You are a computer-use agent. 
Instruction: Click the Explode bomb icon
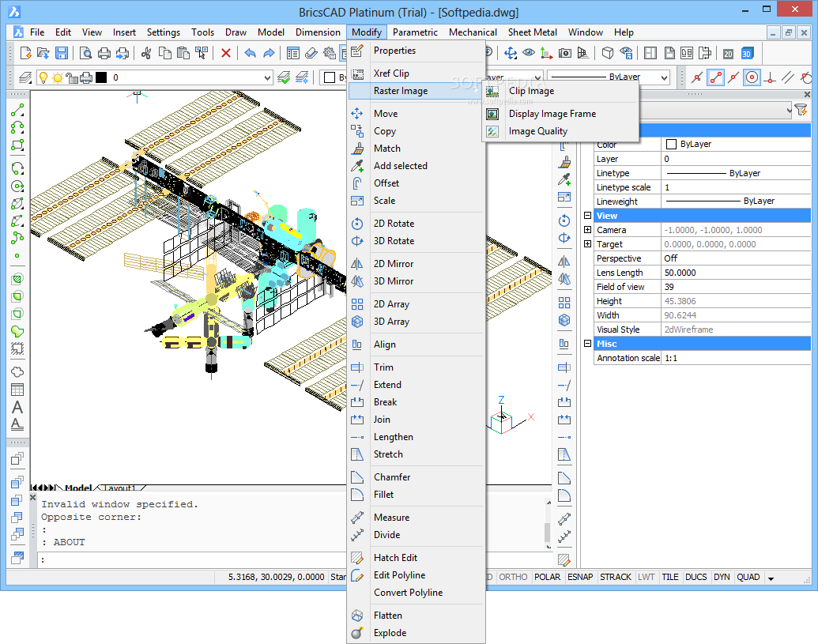click(x=357, y=633)
